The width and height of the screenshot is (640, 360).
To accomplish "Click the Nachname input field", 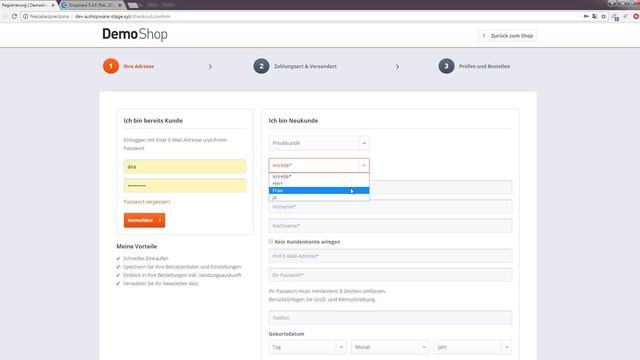I will coord(390,226).
